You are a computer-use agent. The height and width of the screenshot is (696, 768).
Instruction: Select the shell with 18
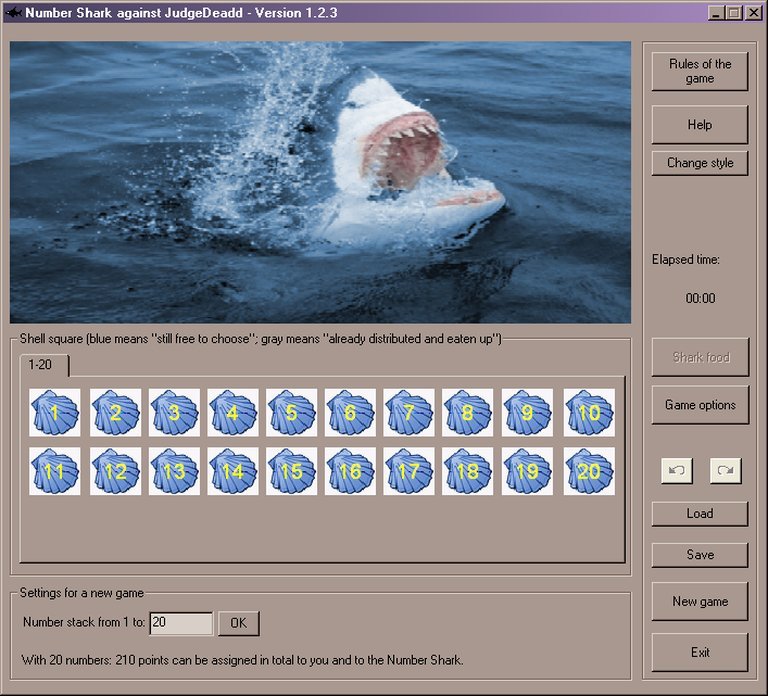coord(468,471)
